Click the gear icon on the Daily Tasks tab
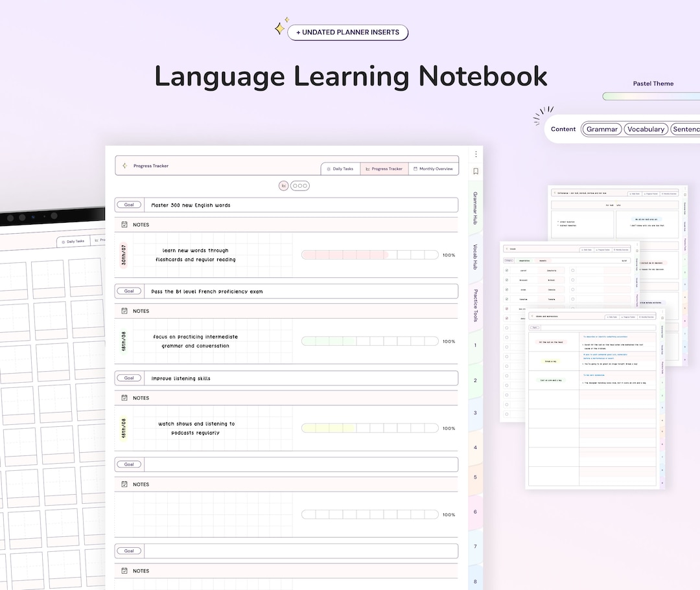 (329, 168)
